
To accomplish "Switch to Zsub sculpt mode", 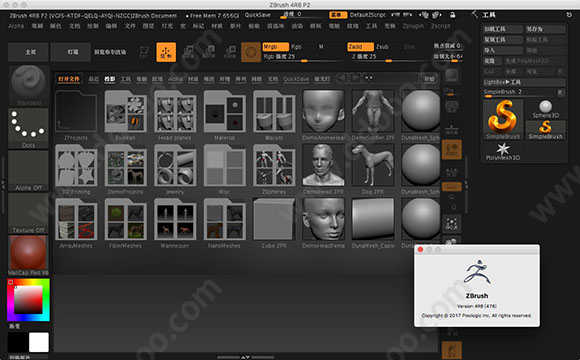I will (382, 47).
